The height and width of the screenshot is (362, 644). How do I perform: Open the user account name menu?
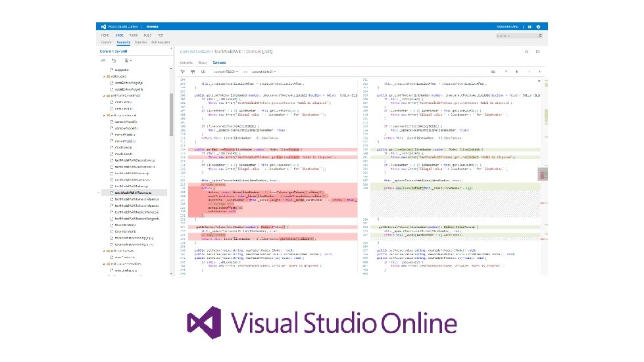[x=507, y=27]
